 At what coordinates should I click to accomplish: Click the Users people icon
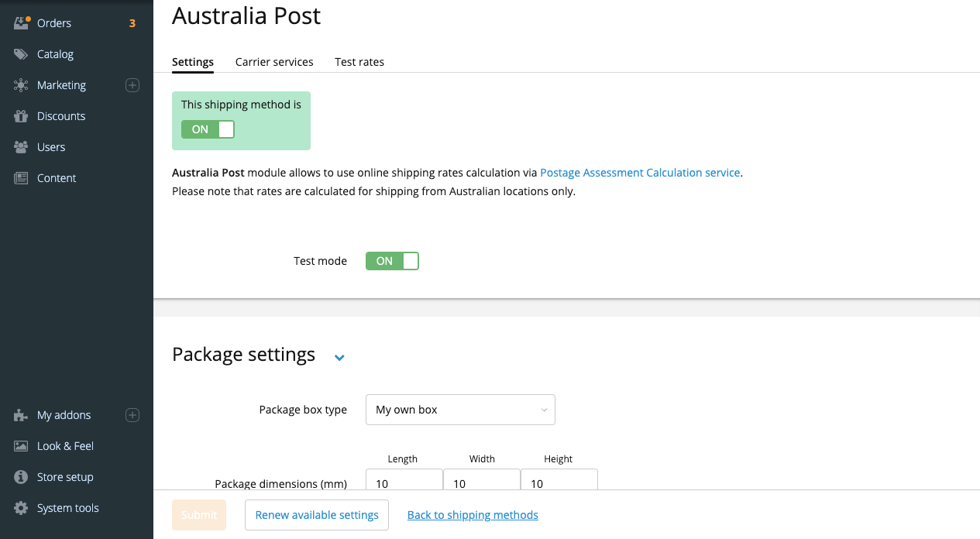[x=21, y=147]
